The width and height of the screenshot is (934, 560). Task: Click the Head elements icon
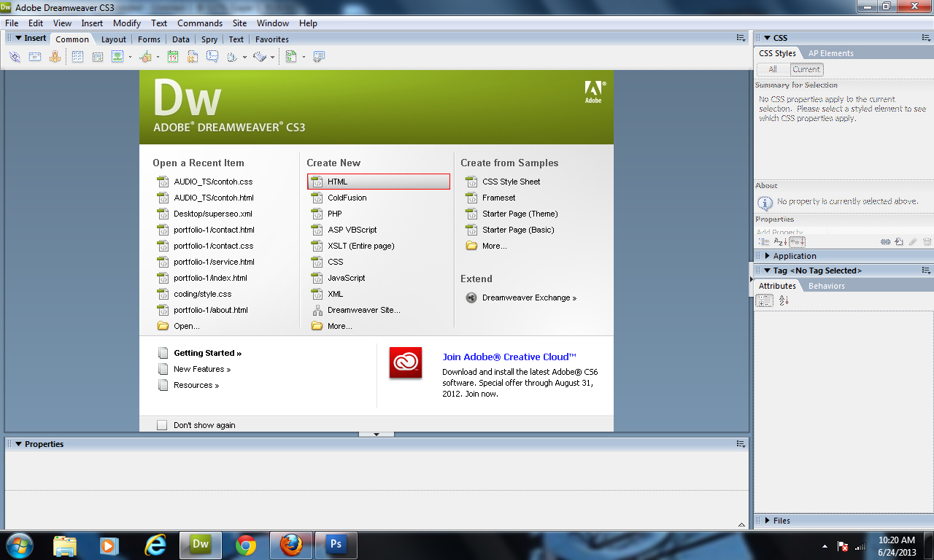(233, 57)
